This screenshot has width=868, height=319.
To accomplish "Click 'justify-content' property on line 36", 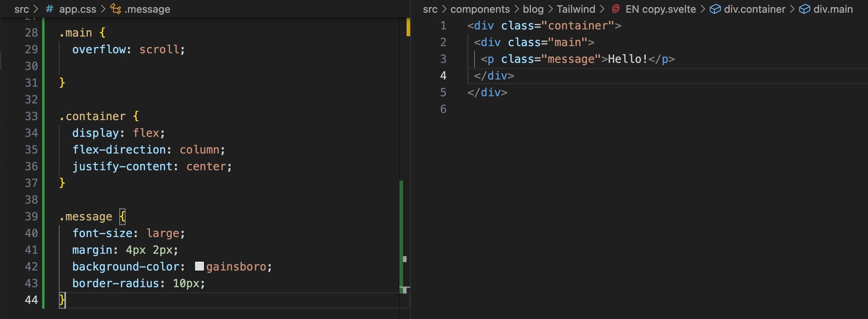I will pos(122,166).
